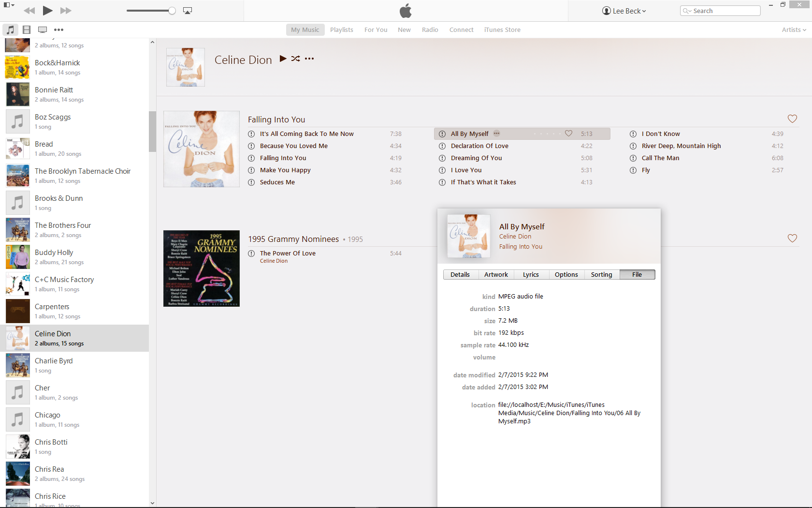
Task: Skip to the next track
Action: pyautogui.click(x=66, y=11)
